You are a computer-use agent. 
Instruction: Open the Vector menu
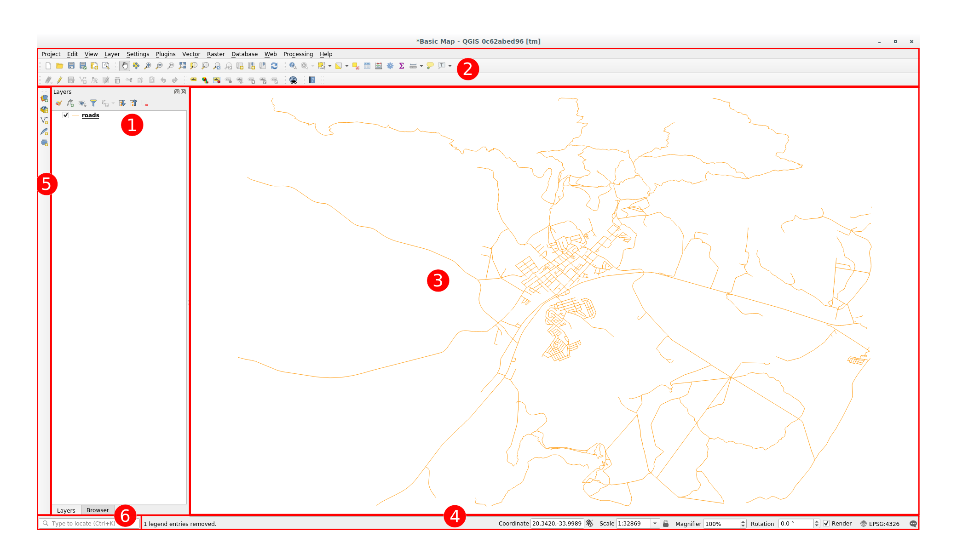191,54
